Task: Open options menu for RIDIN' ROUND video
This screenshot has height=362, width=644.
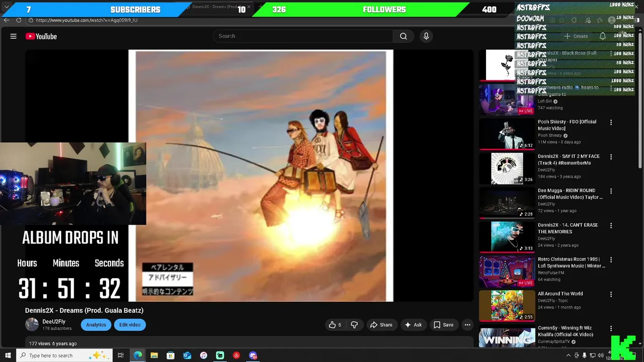Action: click(x=611, y=191)
